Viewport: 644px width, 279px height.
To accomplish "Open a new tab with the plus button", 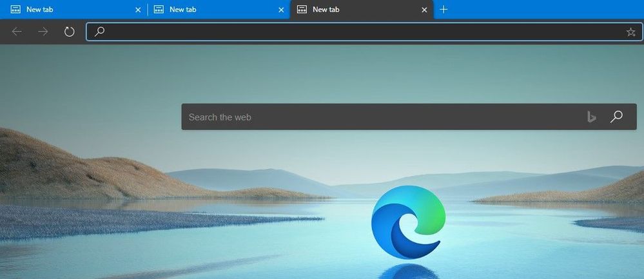I will click(444, 10).
